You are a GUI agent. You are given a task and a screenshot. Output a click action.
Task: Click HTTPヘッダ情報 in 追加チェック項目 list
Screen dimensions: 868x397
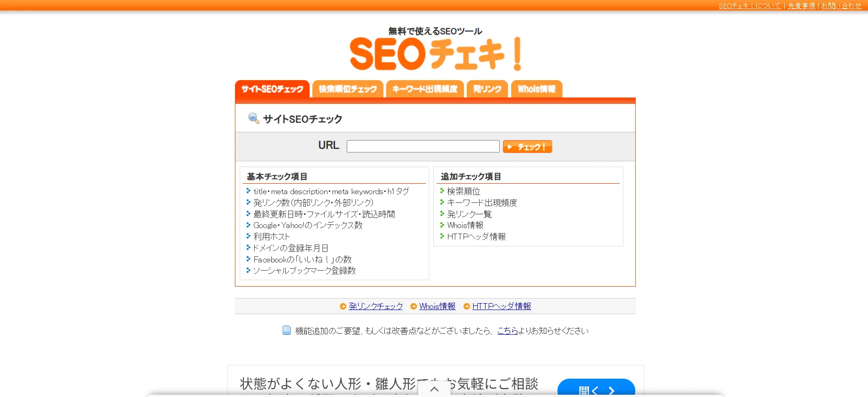pyautogui.click(x=476, y=237)
